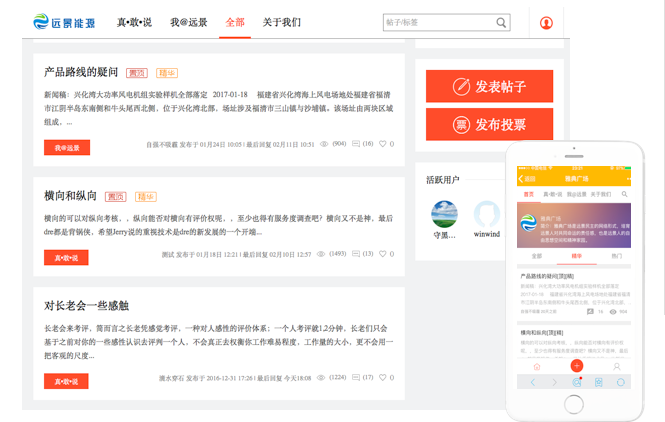Tap the 热门 filter tab in phone mockup
This screenshot has width=665, height=422.
(617, 256)
